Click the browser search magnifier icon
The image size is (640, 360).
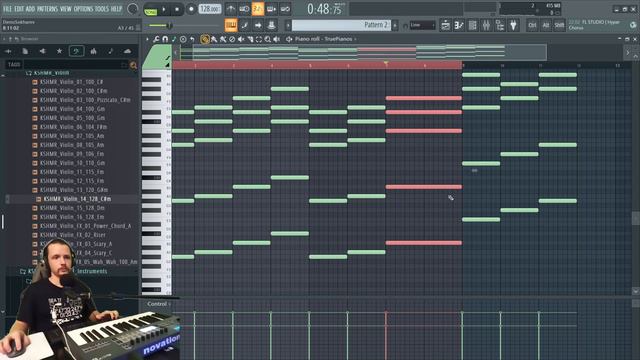coord(133,65)
